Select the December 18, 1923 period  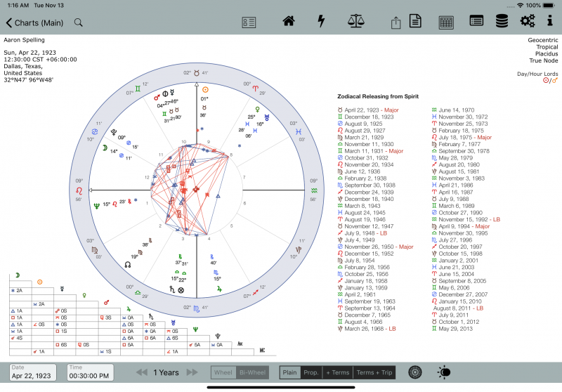coord(365,117)
